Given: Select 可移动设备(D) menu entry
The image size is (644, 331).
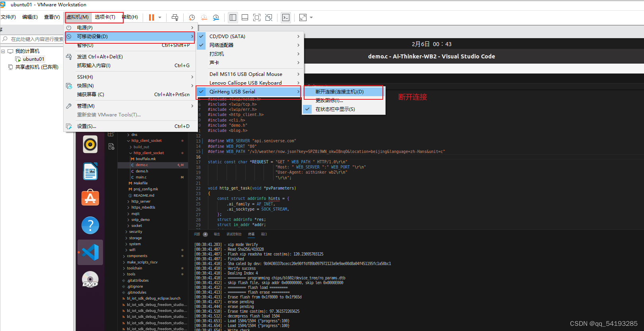Looking at the screenshot, I should [130, 36].
